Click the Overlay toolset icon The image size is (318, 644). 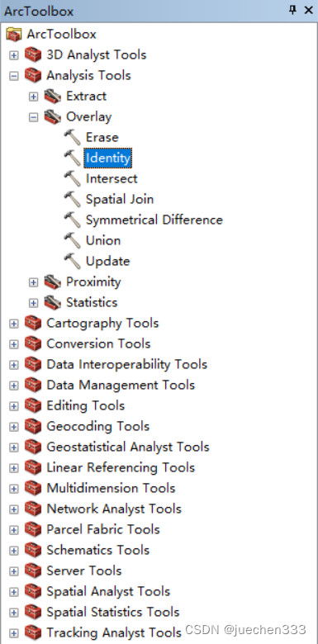tap(53, 116)
